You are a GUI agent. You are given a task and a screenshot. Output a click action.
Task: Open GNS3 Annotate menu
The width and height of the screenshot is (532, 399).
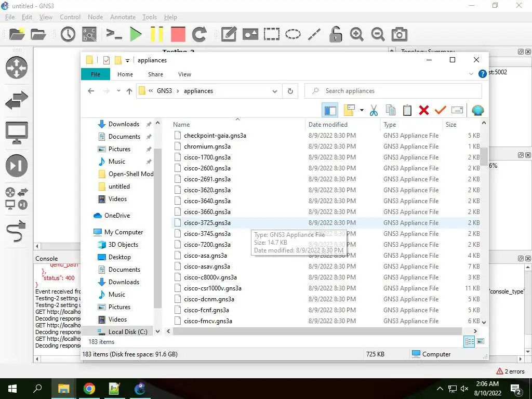point(123,17)
